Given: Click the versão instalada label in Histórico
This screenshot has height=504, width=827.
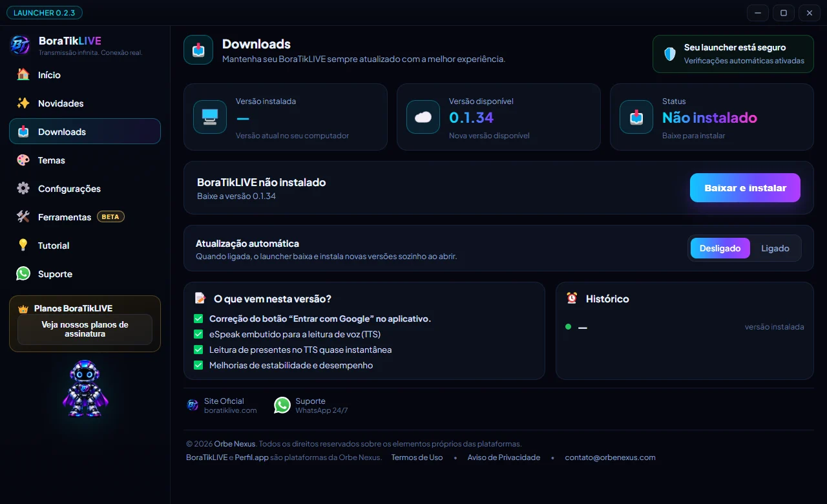Looking at the screenshot, I should pos(774,327).
